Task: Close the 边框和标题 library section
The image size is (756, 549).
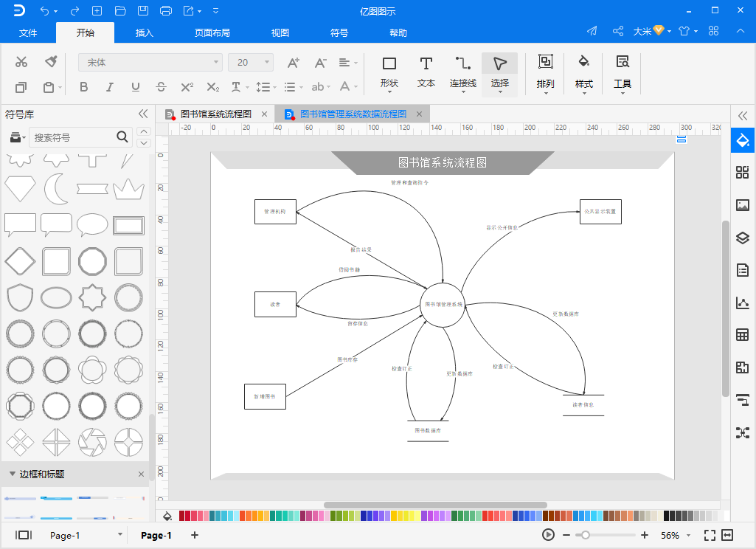Action: click(141, 474)
